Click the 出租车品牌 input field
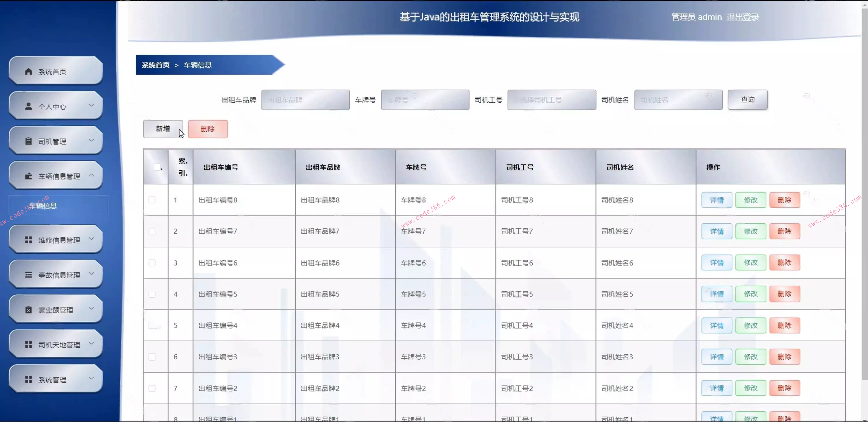 click(x=305, y=100)
